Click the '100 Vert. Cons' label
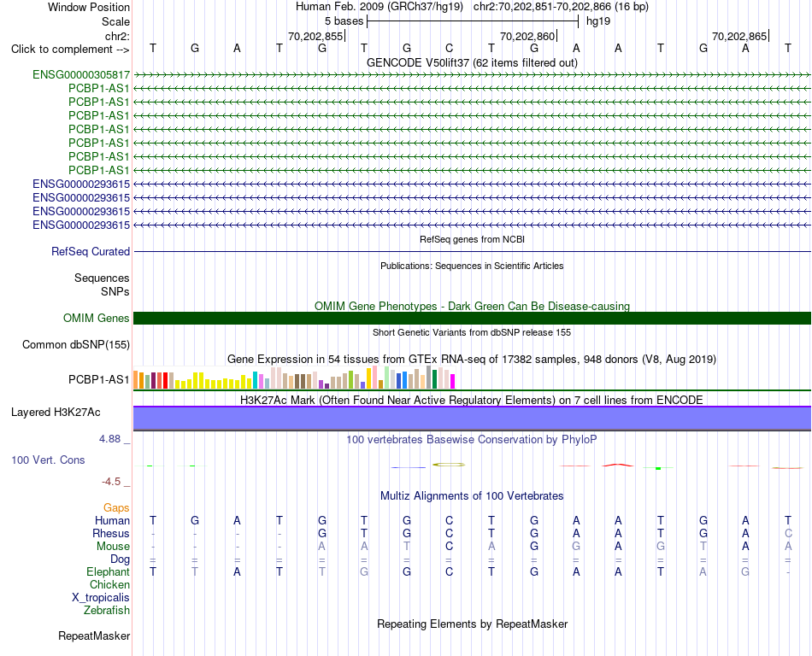Screen dimensions: 812x656 point(48,460)
